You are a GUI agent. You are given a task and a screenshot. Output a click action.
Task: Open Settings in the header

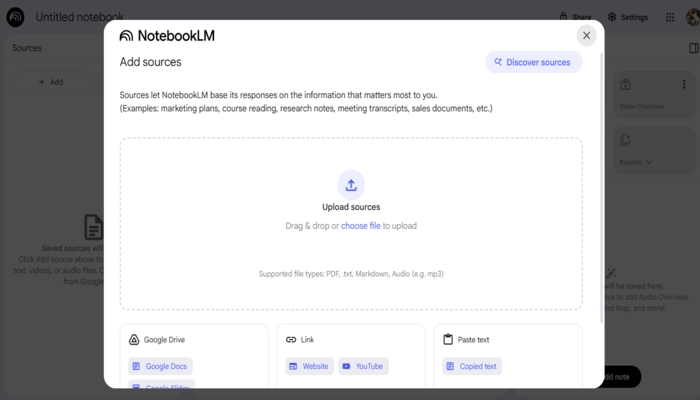[x=628, y=17]
